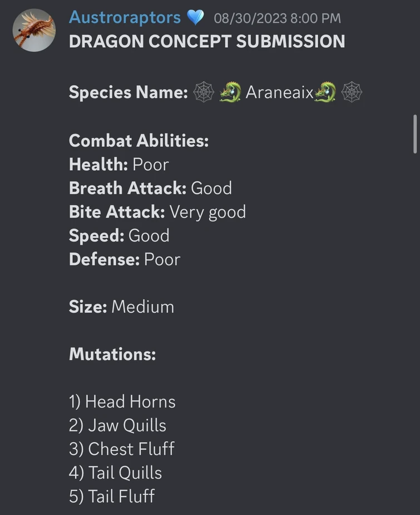
Task: Click the last spider web emoji
Action: click(350, 92)
